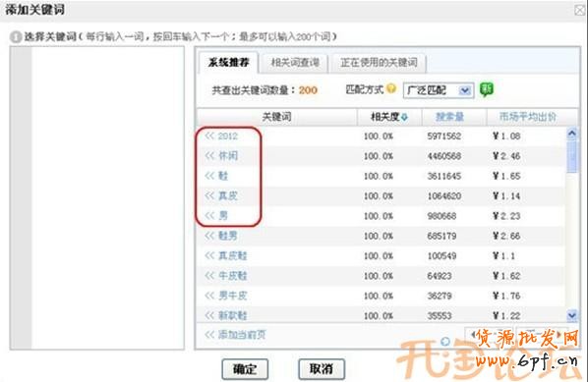588x382 pixels.
Task: Sort by the 市场平均出价 column header
Action: click(x=527, y=117)
